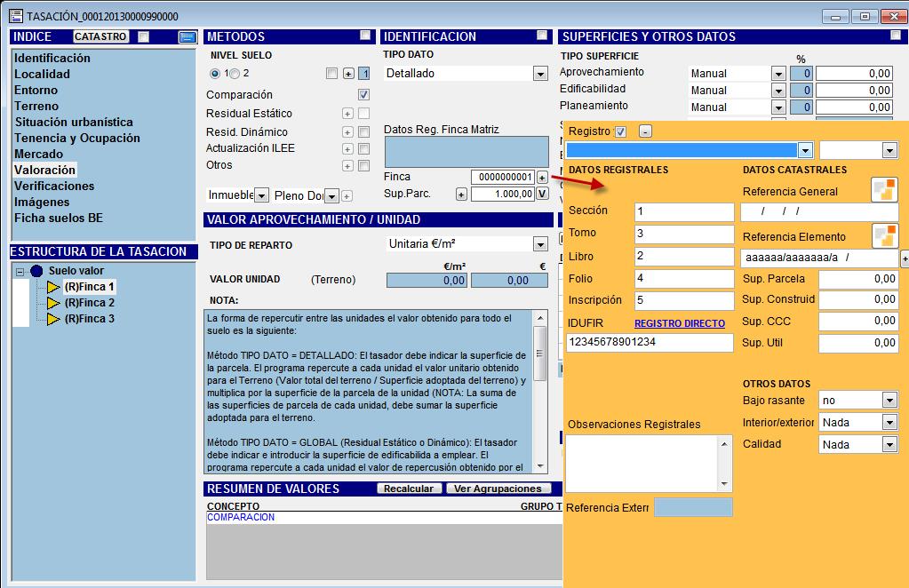Open Edificabilidad Manual dropdown
909x588 pixels.
point(778,91)
